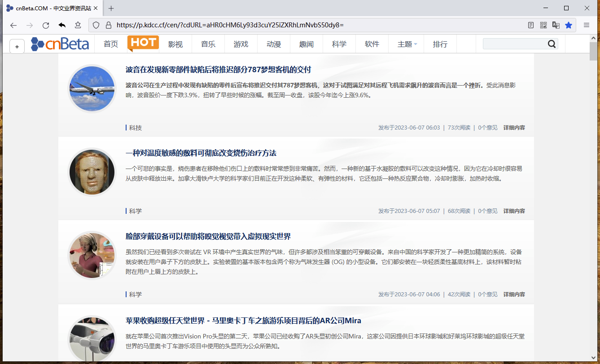Click the black undo arrow toolbar icon

[62, 25]
